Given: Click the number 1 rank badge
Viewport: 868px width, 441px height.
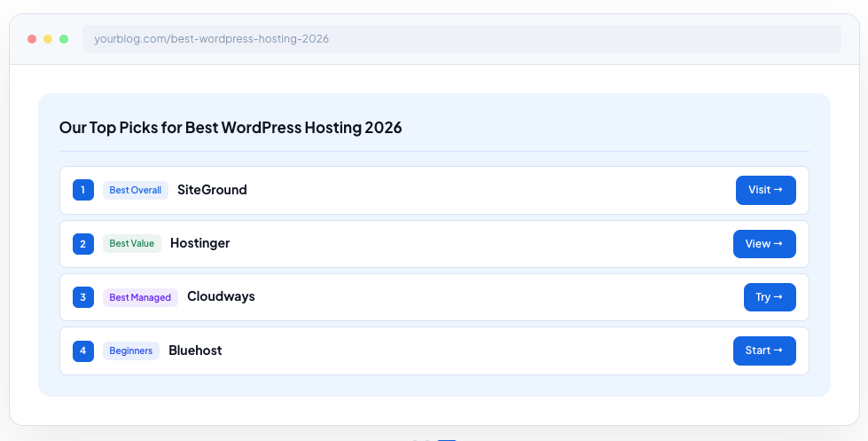Looking at the screenshot, I should click(x=83, y=190).
